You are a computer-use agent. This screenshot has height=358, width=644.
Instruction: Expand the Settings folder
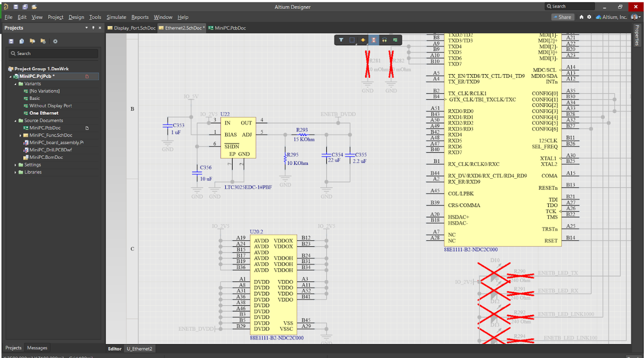15,165
